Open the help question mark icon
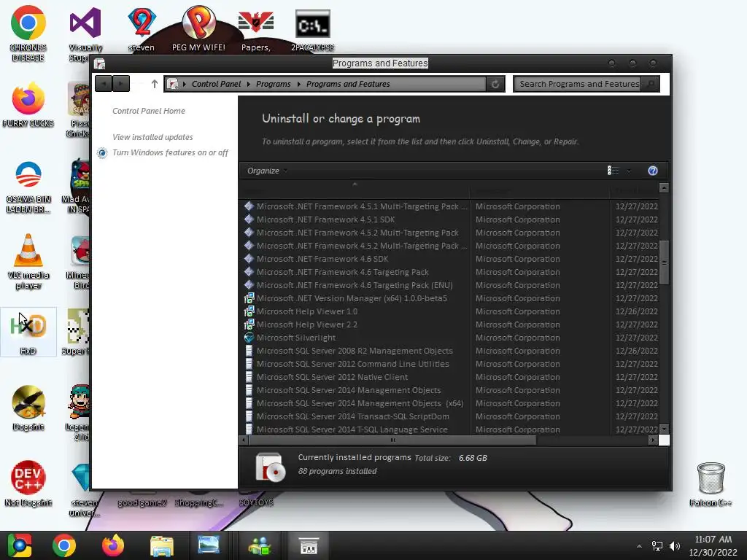Viewport: 747px width, 560px height. coord(653,171)
